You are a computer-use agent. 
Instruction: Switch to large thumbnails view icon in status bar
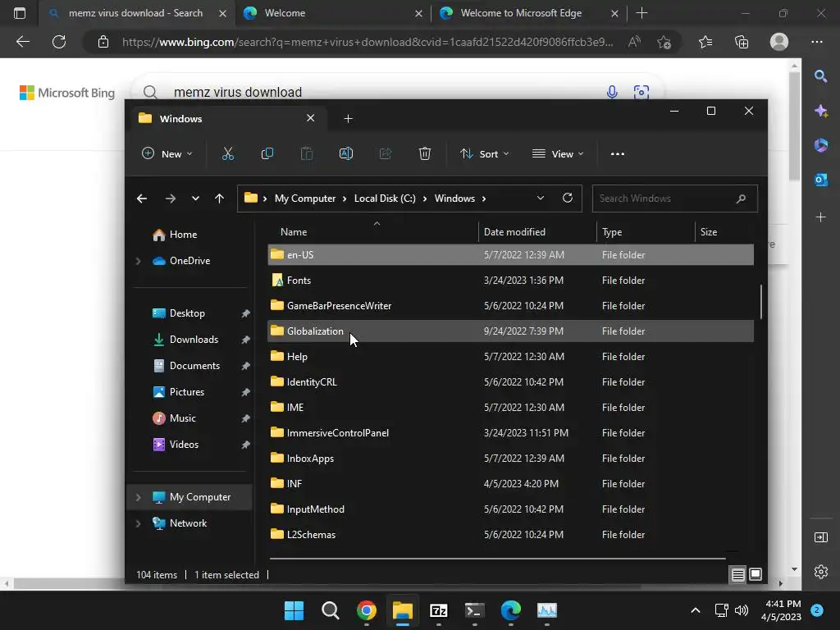click(756, 574)
